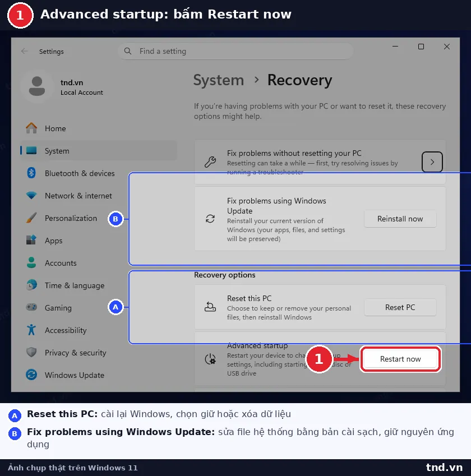Maximize the Settings window
The width and height of the screenshot is (471, 476).
[x=421, y=47]
